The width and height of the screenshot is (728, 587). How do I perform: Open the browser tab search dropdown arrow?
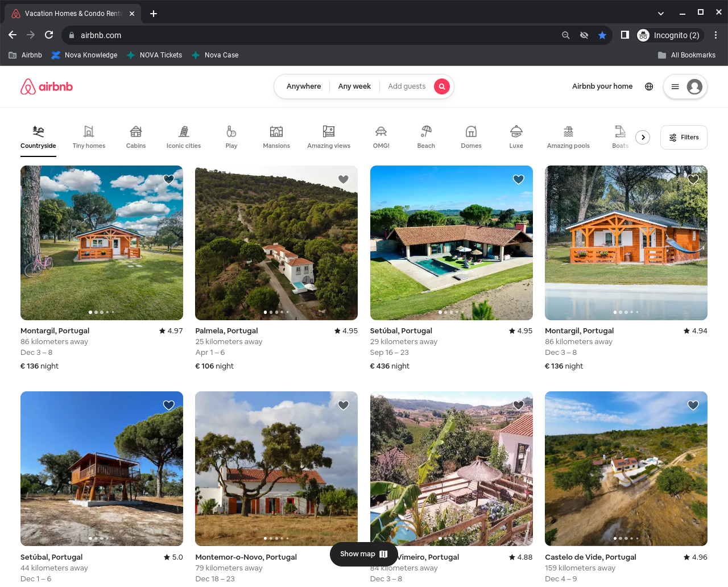(660, 14)
